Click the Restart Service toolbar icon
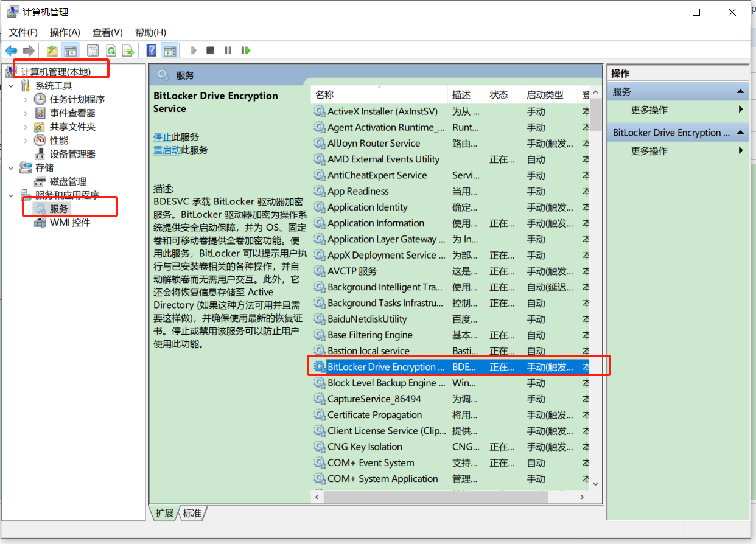756x544 pixels. coord(246,51)
